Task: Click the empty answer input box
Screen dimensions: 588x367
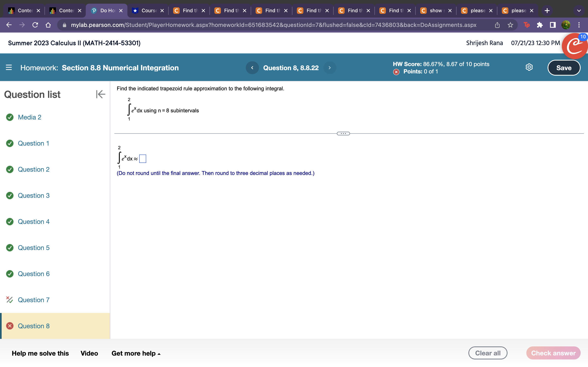Action: (143, 158)
